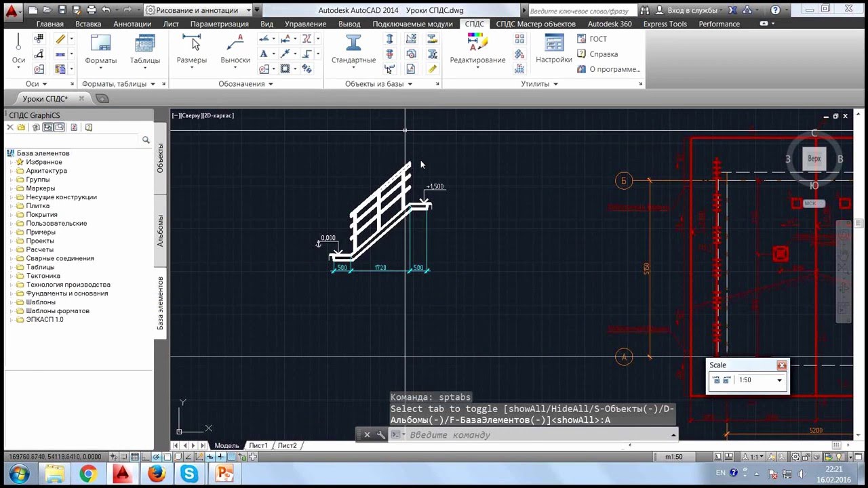Click the Skype icon in taskbar

pos(189,474)
